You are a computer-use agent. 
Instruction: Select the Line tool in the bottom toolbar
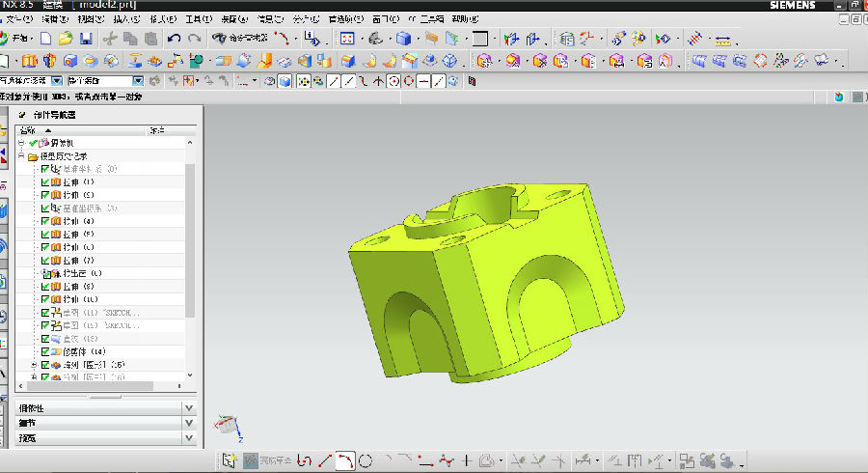pyautogui.click(x=324, y=460)
